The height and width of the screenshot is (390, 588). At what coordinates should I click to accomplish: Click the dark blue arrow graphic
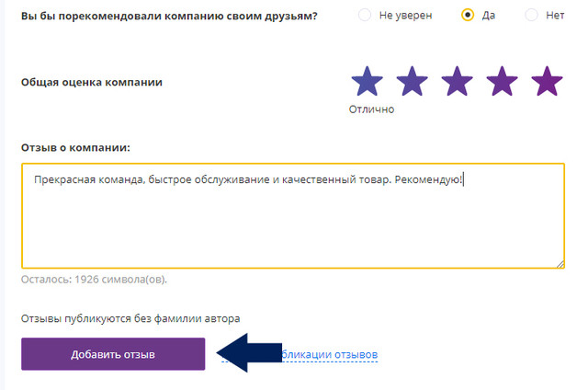click(x=249, y=352)
